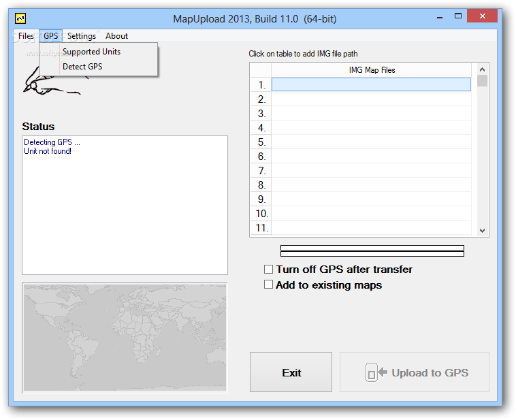516x420 pixels.
Task: Select IMG map file row 10 cell
Action: click(x=371, y=213)
